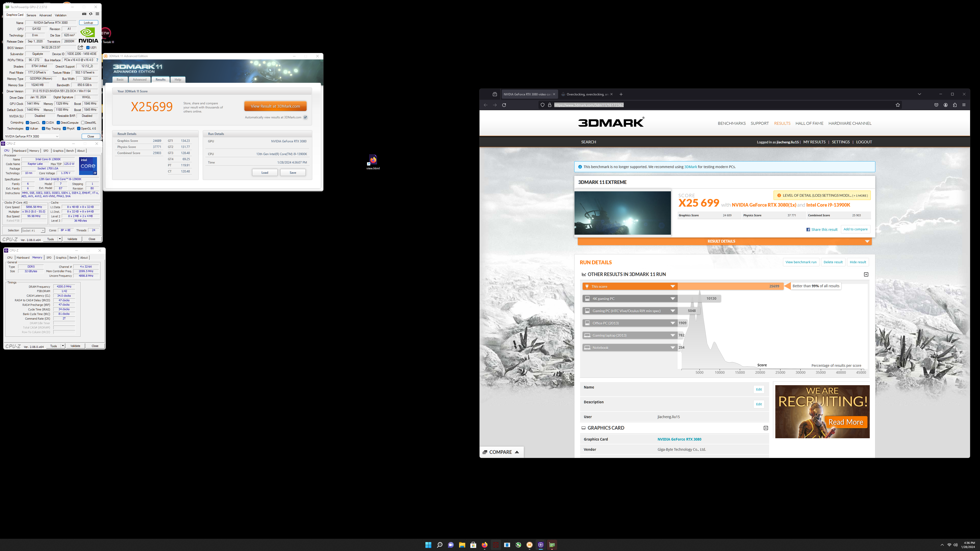Click the Save button in 3DMark 11

pyautogui.click(x=293, y=173)
